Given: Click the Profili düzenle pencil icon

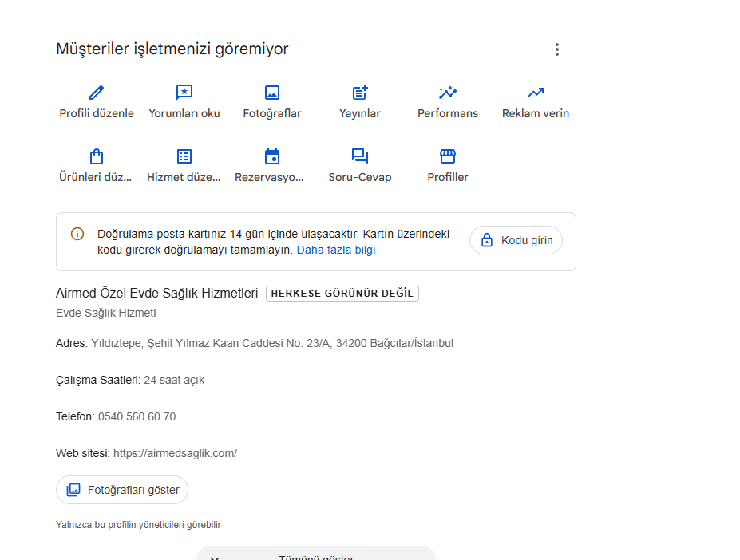Looking at the screenshot, I should pos(97,93).
